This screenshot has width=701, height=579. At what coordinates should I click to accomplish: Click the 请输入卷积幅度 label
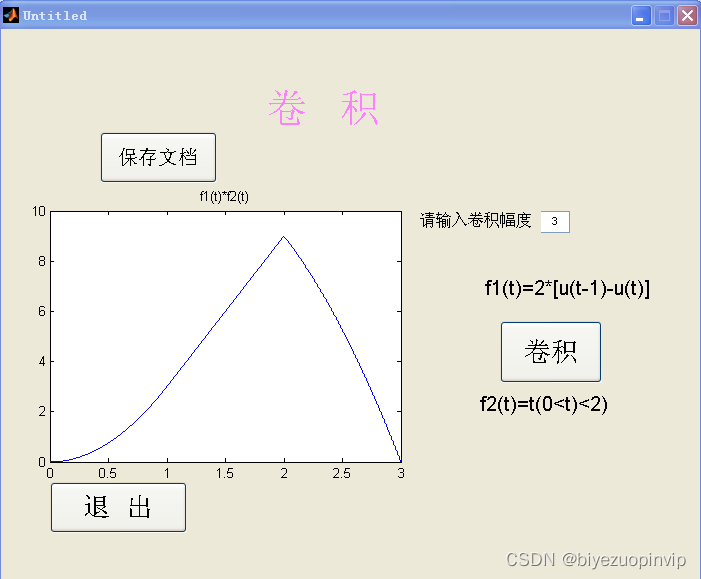point(476,220)
